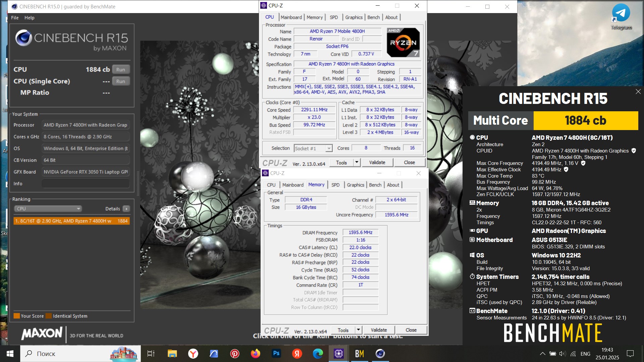Open Graphics tab in lower CPU-Z
This screenshot has height=362, width=644.
pos(356,185)
